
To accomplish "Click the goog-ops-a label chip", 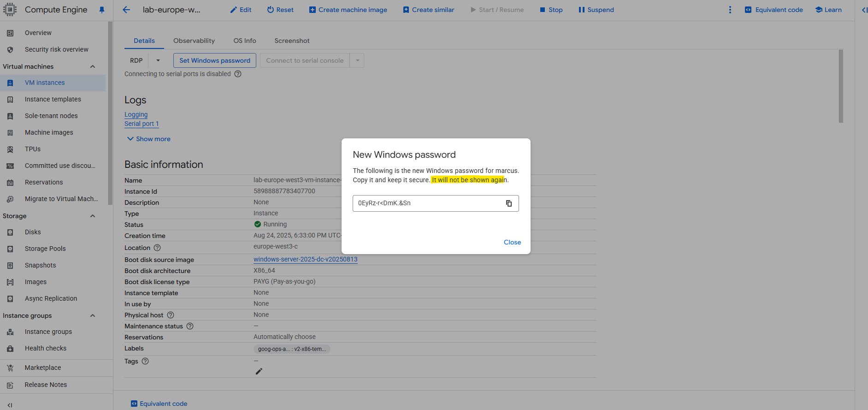I will [292, 349].
